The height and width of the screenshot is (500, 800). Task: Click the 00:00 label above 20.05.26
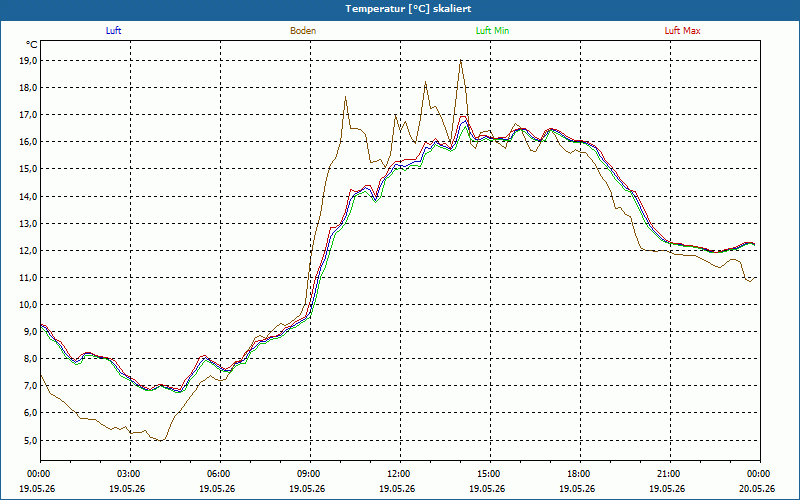[x=760, y=474]
